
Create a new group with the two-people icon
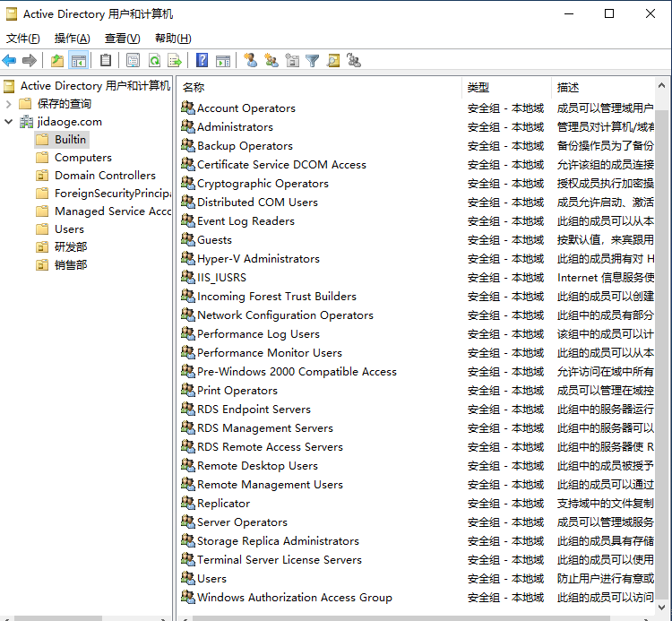[x=271, y=60]
